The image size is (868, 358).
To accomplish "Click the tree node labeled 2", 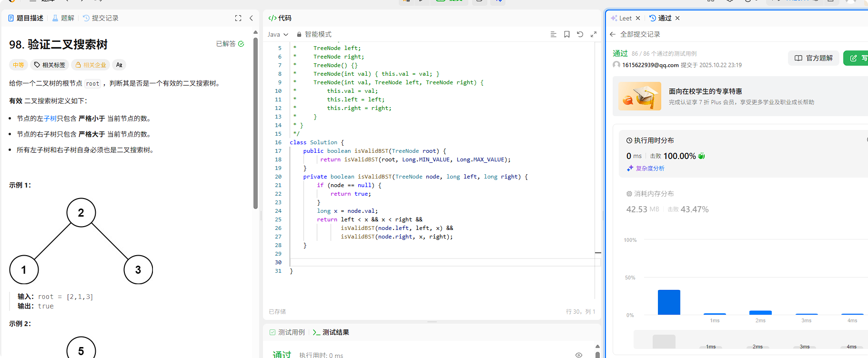I will 81,213.
